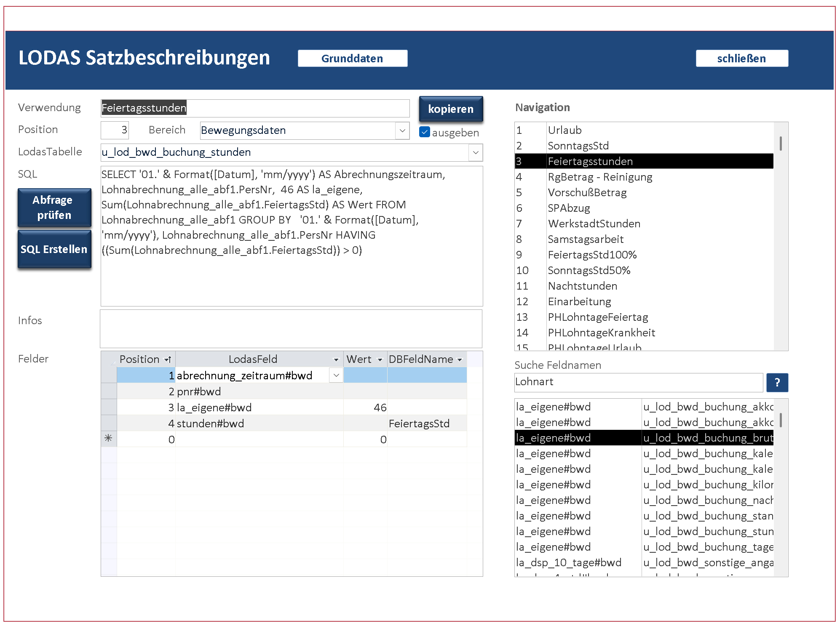The image size is (840, 626).
Task: Click the Abfrage prüfen button
Action: click(54, 208)
